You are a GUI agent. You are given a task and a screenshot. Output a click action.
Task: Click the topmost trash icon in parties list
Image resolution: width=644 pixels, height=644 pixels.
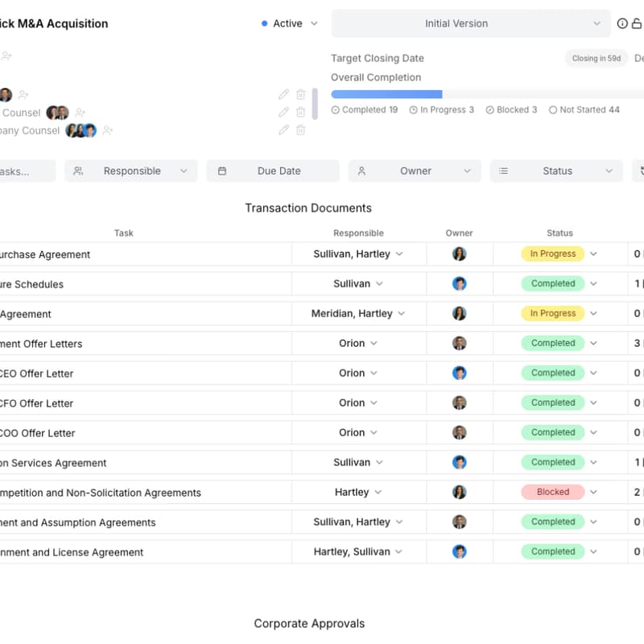tap(300, 94)
